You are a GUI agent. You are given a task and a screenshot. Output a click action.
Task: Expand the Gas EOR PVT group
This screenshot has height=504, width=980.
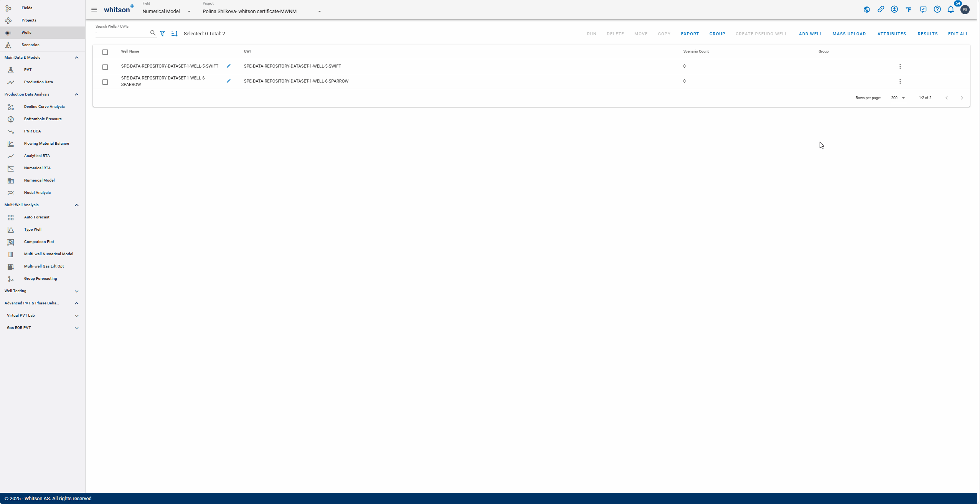[x=77, y=328]
